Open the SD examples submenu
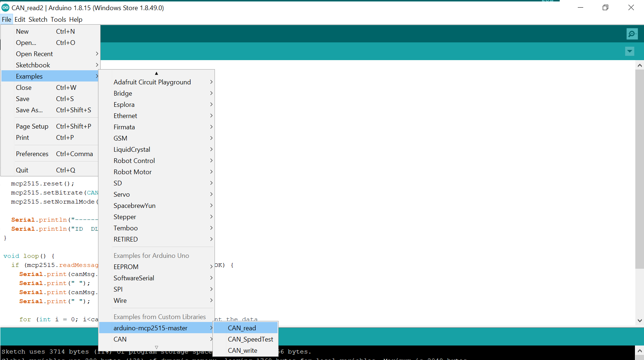Viewport: 644px width, 360px height. pyautogui.click(x=157, y=183)
